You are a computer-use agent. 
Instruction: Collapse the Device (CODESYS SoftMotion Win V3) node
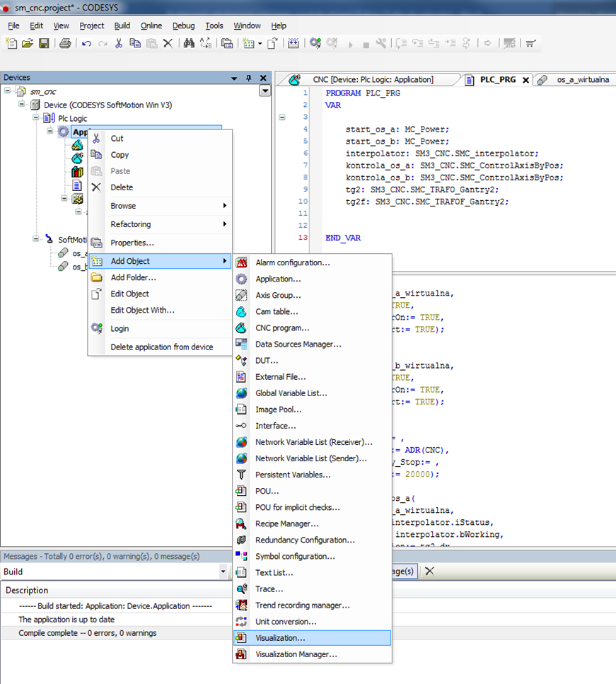tap(22, 104)
